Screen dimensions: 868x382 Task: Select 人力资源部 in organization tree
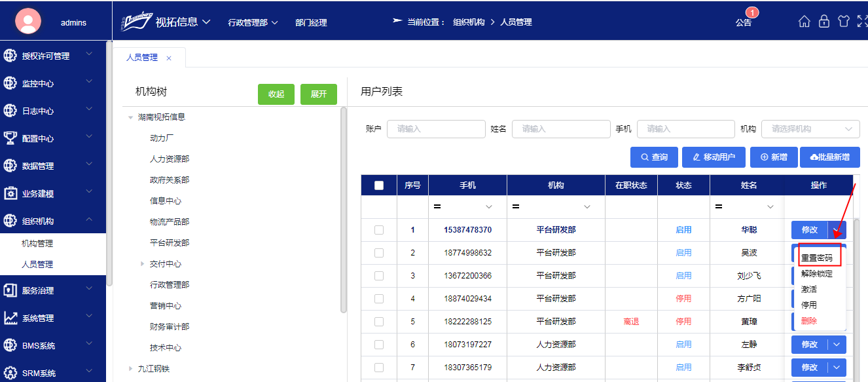click(170, 159)
